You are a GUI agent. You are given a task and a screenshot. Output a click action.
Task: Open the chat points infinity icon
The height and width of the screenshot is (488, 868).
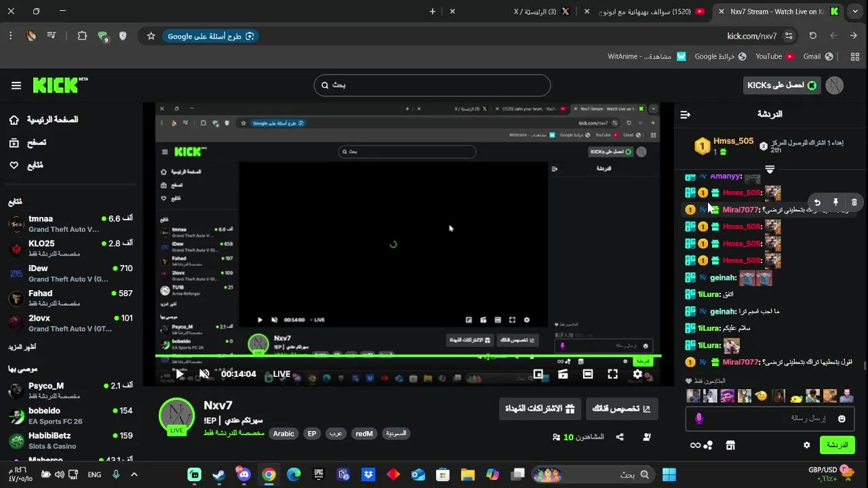[701, 445]
